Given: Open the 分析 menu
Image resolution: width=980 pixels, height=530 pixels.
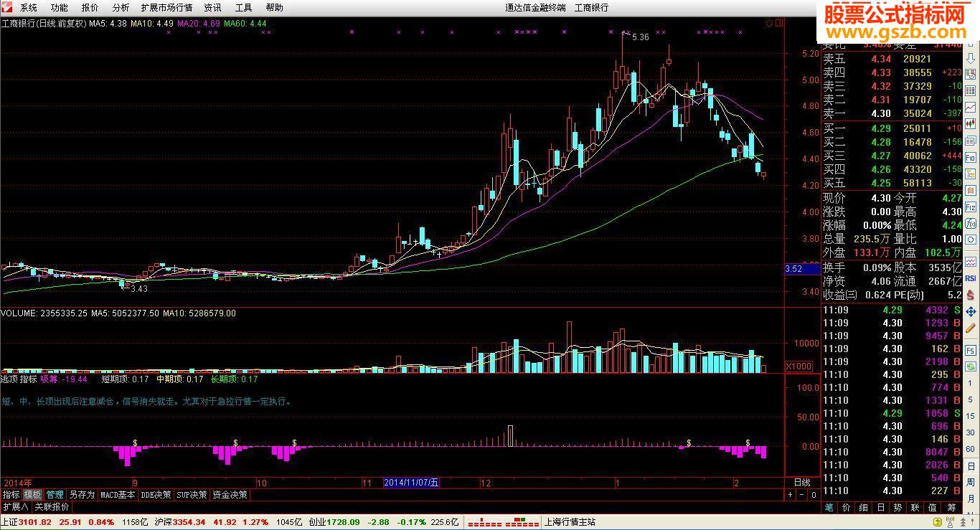Looking at the screenshot, I should 121,7.
